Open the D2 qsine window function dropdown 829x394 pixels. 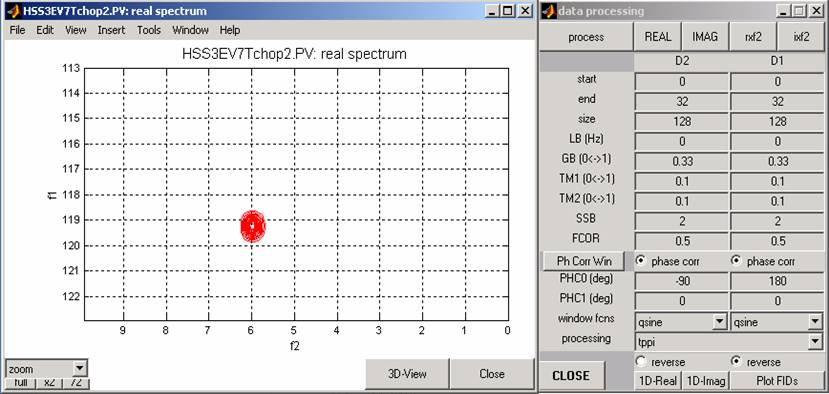pos(719,320)
